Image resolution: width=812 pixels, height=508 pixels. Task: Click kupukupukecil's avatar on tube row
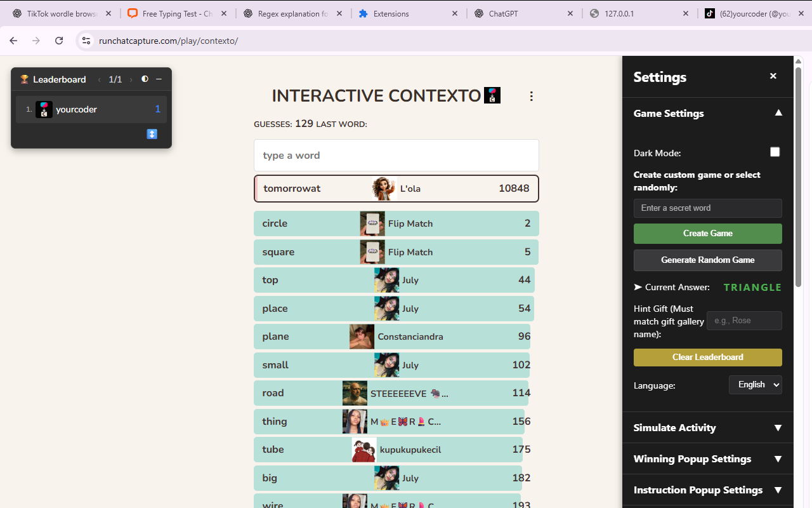364,450
